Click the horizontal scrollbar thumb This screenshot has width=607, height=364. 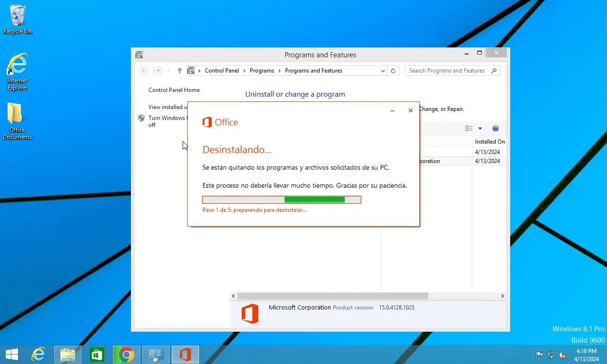click(332, 296)
